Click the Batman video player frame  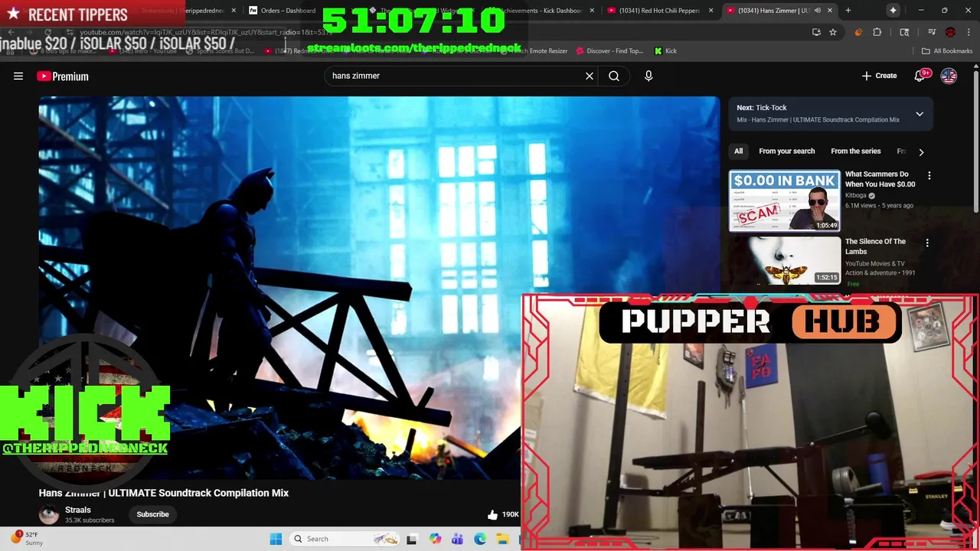379,288
